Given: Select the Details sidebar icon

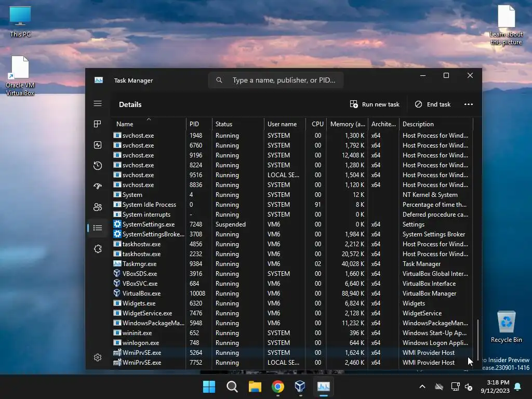Looking at the screenshot, I should click(x=98, y=228).
